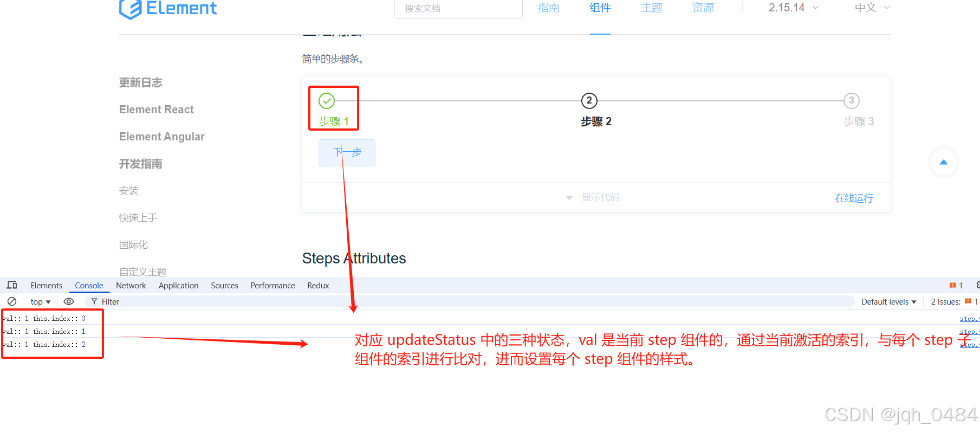Open Element React in the sidebar

[x=157, y=109]
